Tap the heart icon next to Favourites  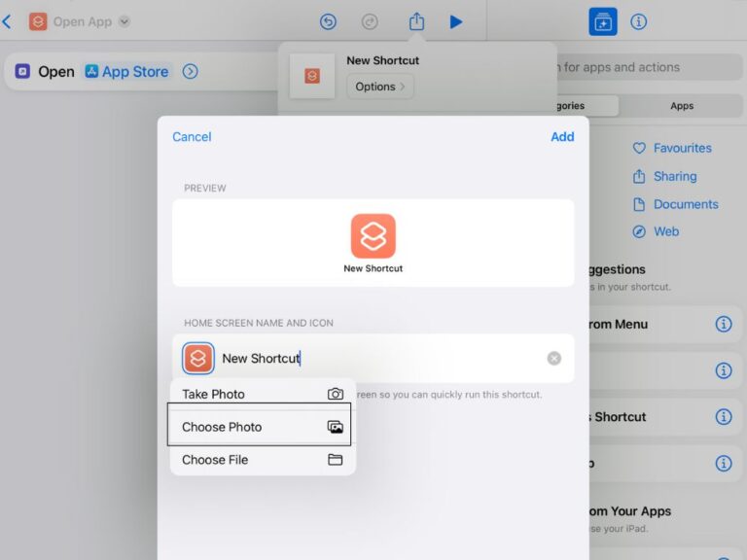point(639,148)
